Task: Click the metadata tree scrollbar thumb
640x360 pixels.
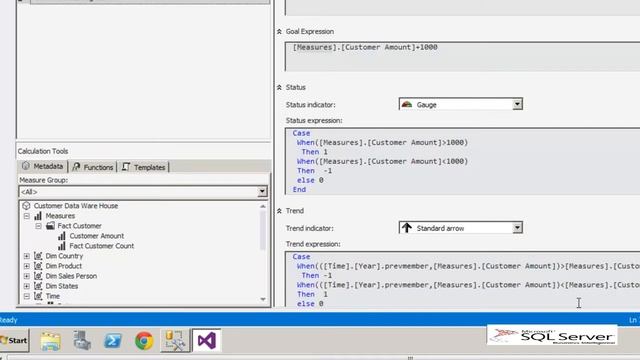Action: click(263, 231)
